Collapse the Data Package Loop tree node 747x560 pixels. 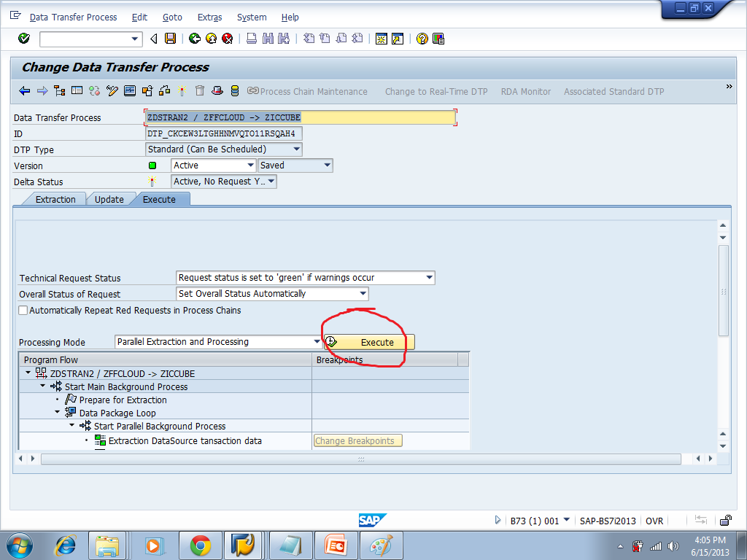click(57, 413)
